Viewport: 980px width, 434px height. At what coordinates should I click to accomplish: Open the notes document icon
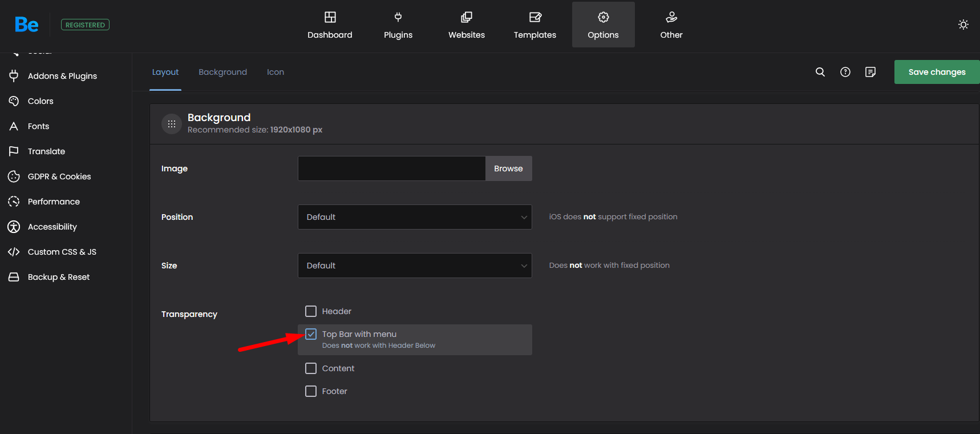[x=870, y=72]
